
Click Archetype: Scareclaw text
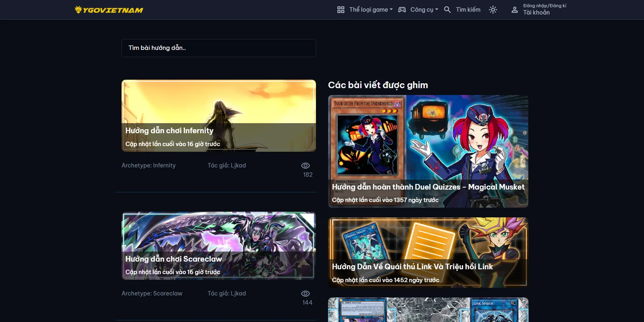pyautogui.click(x=152, y=293)
